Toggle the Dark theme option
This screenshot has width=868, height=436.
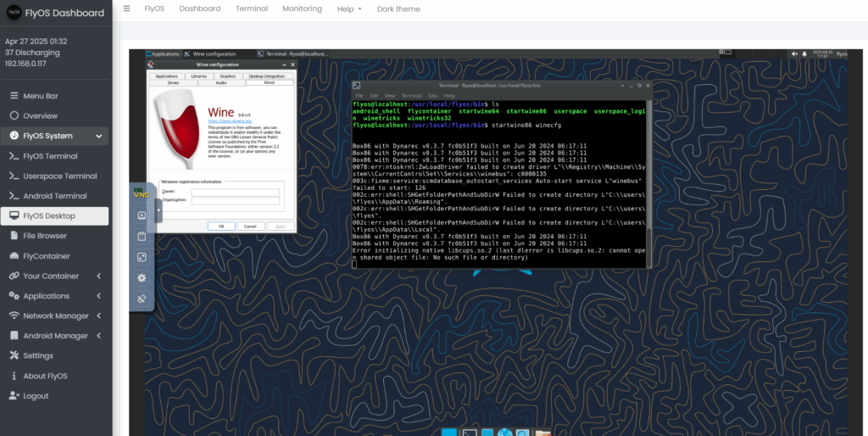pos(398,8)
